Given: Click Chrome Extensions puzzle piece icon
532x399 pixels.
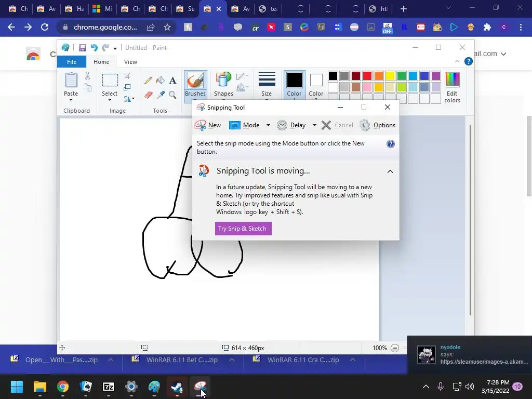Looking at the screenshot, I should (487, 27).
